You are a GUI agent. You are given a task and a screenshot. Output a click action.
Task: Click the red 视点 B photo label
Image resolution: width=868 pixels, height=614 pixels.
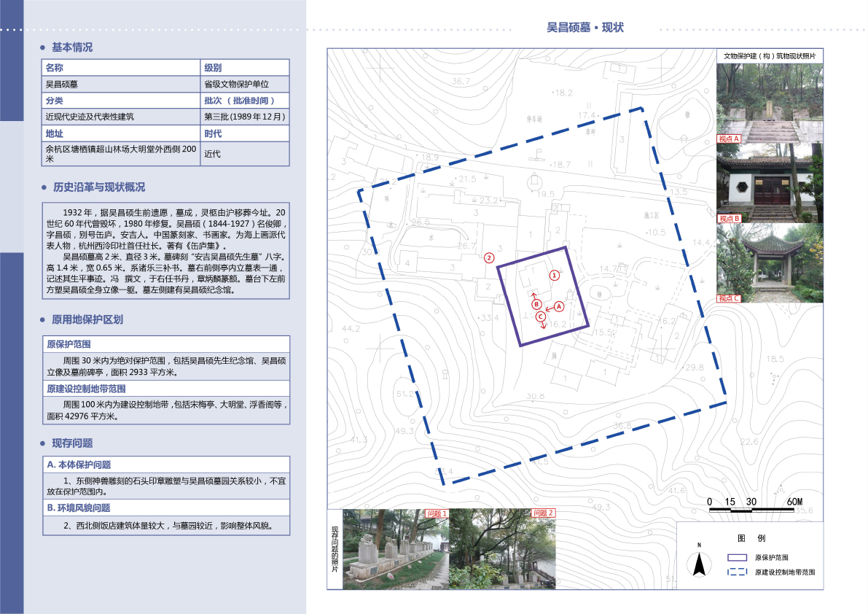coord(729,219)
